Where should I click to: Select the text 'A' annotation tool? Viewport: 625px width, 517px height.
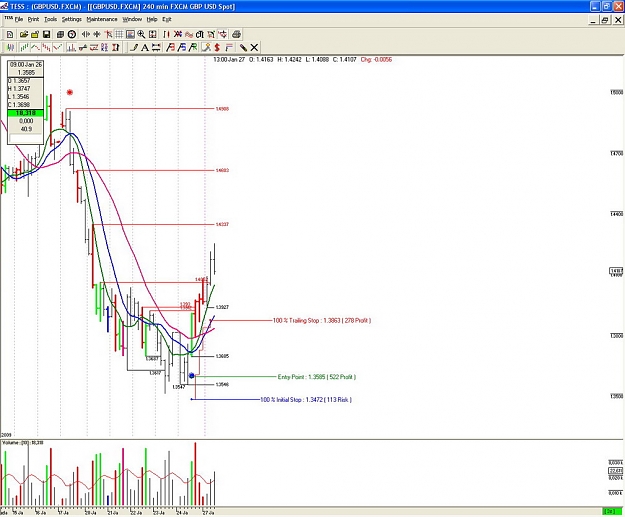tap(145, 48)
